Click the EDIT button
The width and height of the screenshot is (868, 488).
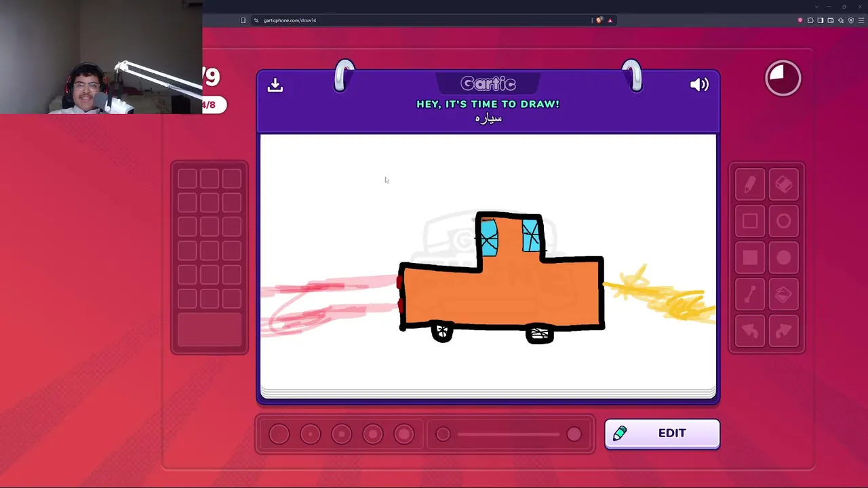(662, 434)
